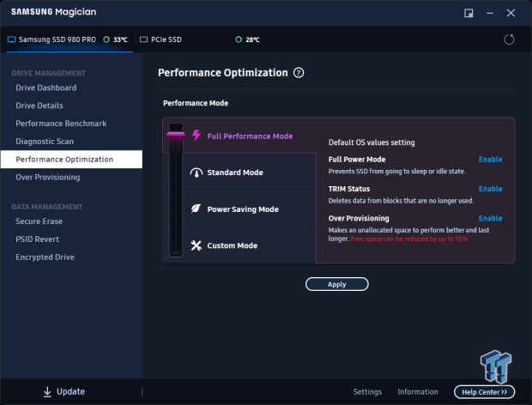Open Information in the footer
This screenshot has height=405, width=532.
point(418,392)
